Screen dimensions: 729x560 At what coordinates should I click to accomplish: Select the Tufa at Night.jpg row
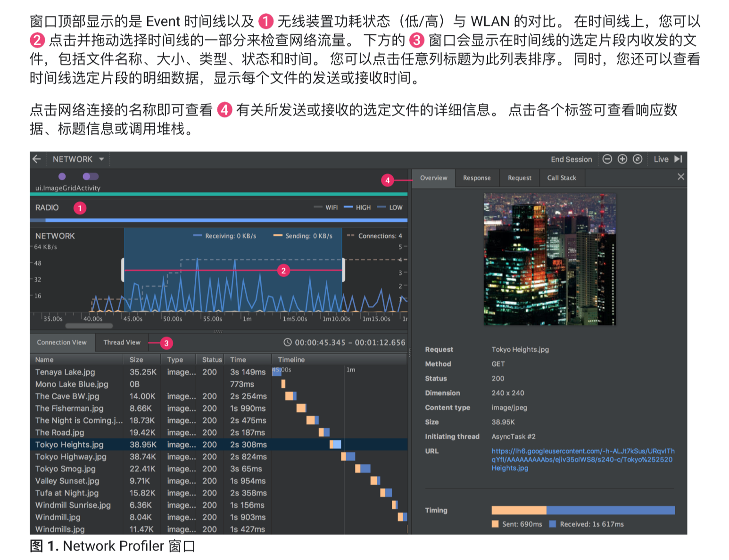click(x=219, y=493)
